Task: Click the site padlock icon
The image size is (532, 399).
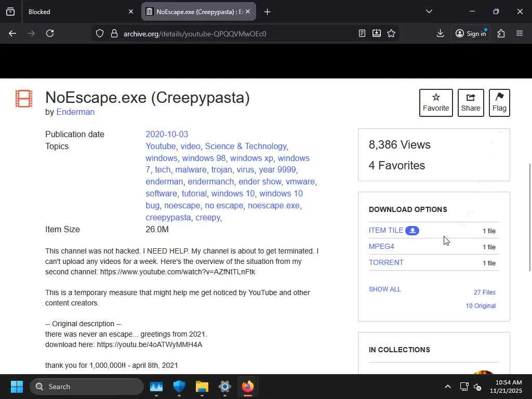Action: pos(114,33)
